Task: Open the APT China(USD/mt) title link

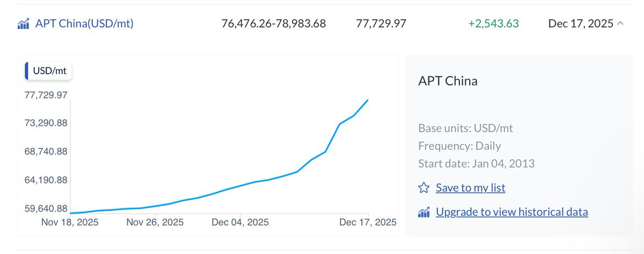Action: tap(84, 24)
